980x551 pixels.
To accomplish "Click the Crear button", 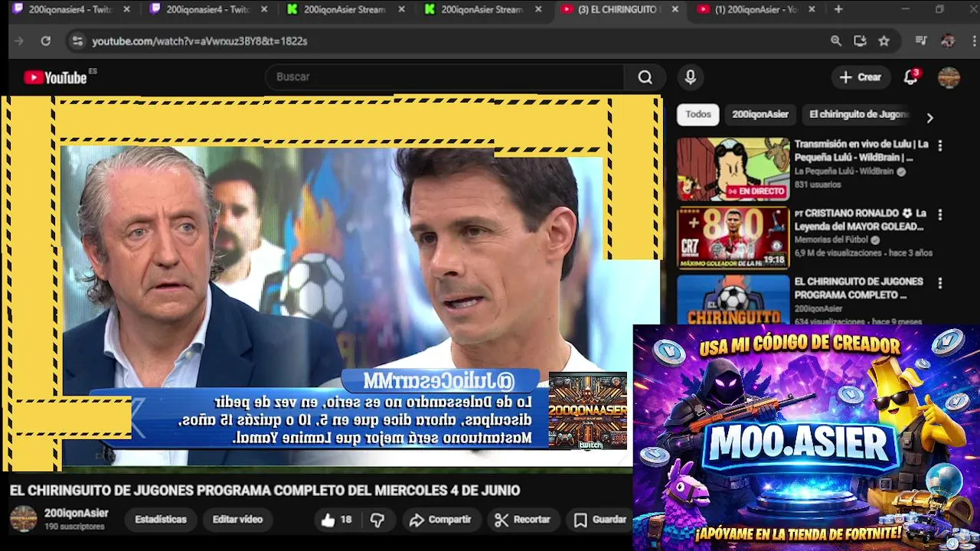I will pos(861,77).
